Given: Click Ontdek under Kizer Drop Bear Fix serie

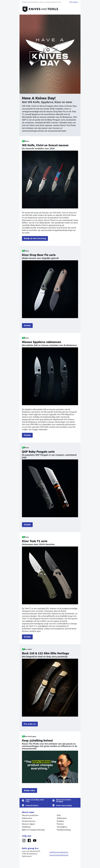Looking at the screenshot, I should (x=27, y=325).
